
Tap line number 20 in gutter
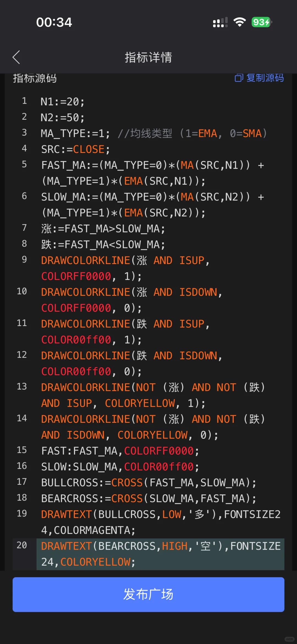[x=22, y=545]
